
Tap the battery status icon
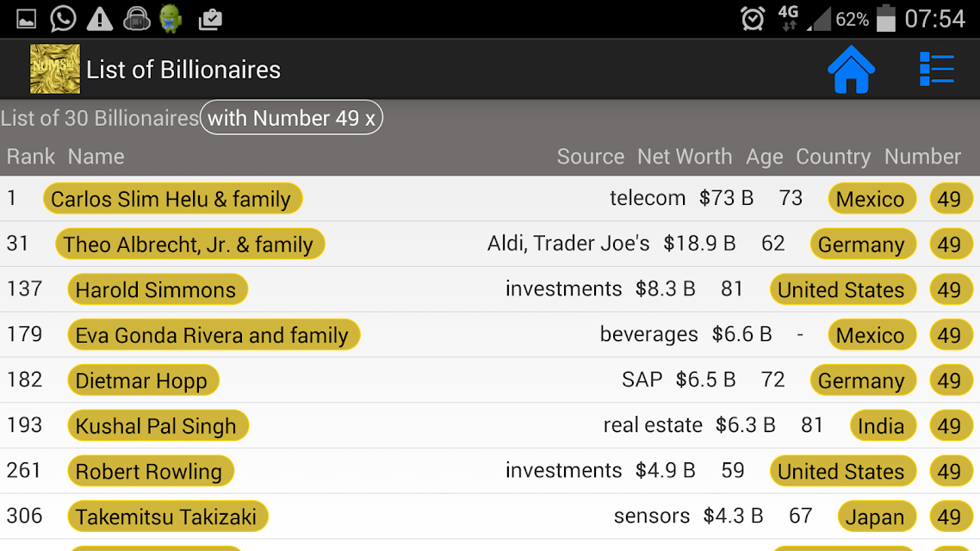(x=885, y=18)
